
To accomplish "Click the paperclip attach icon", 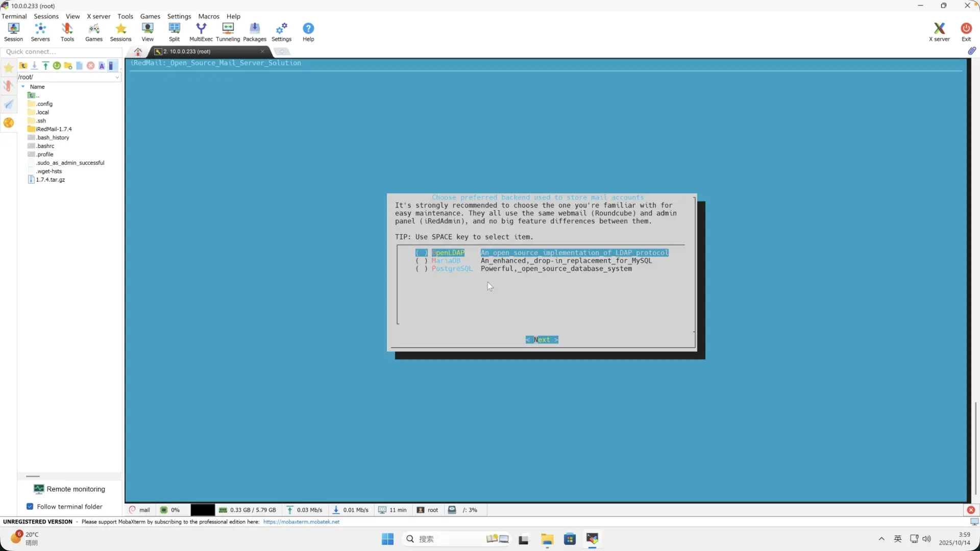I will (971, 51).
